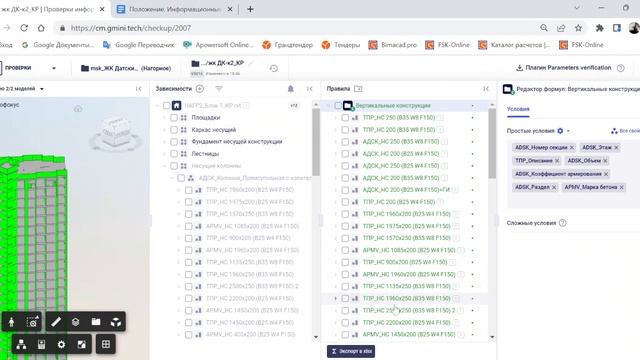Open the options menu for ТПР_НС 200 (B35 W8 F150)
The width and height of the screenshot is (640, 360).
coord(473,129)
